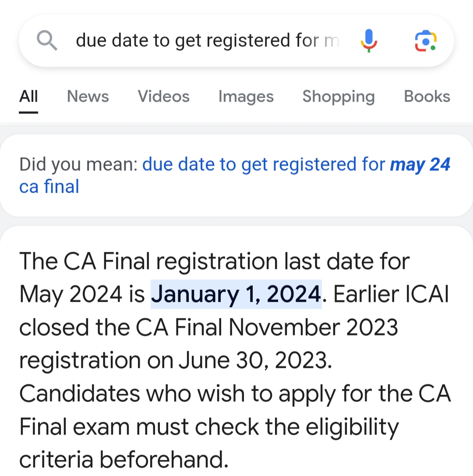Tap the magnifying glass search icon

point(47,41)
